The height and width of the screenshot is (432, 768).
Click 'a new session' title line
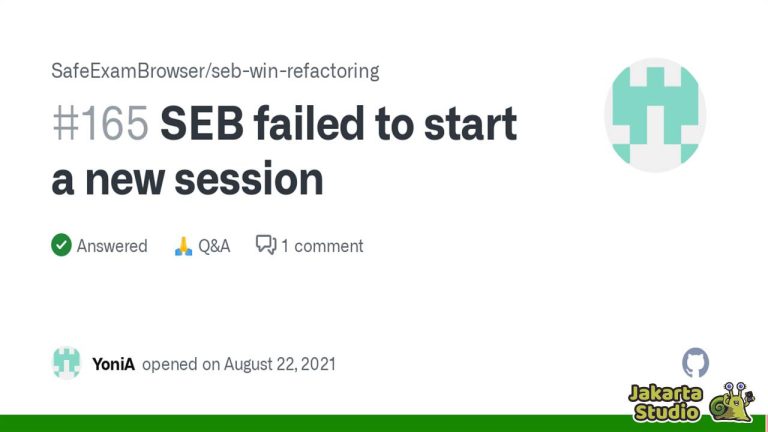pos(187,179)
